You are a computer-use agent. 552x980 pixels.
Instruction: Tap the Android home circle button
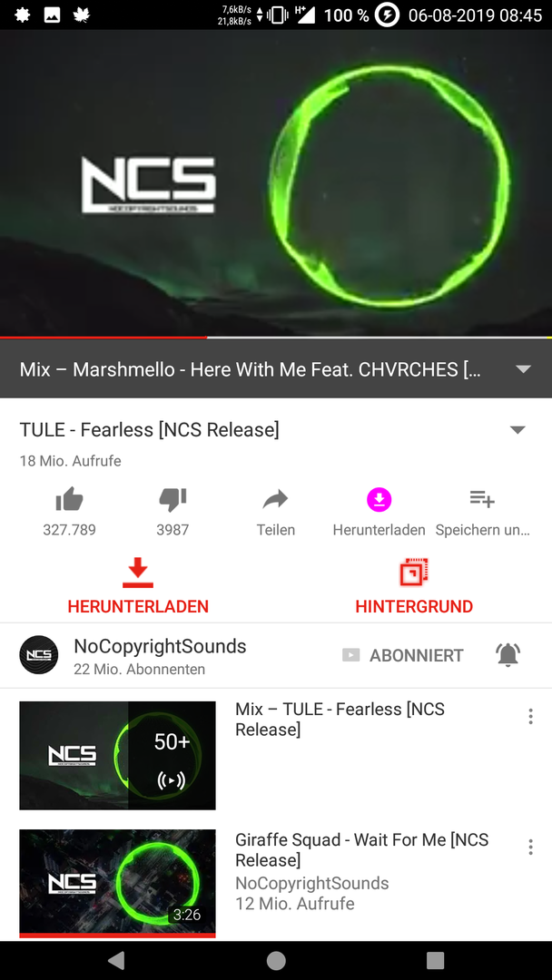[x=276, y=960]
